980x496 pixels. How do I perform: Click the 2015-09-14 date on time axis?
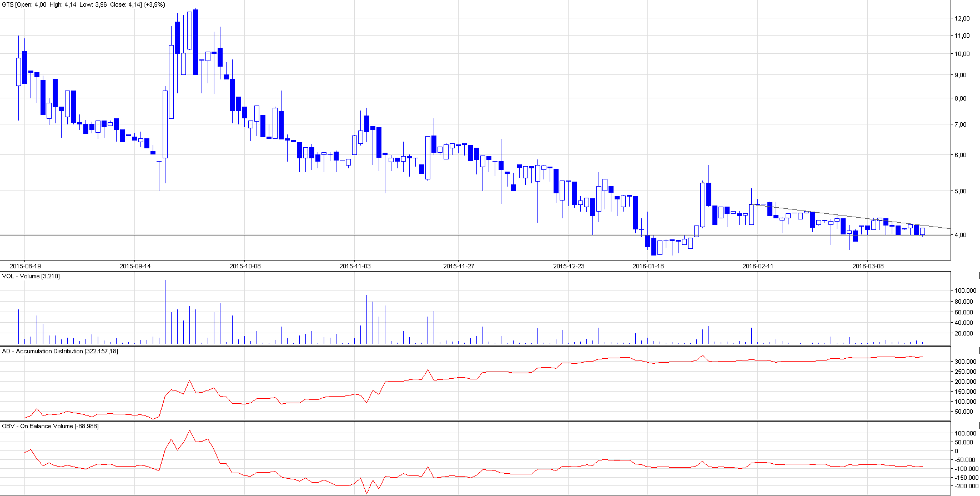[135, 266]
